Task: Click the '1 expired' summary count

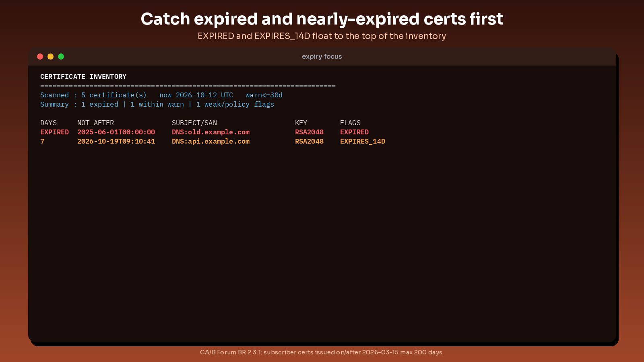Action: pos(100,104)
